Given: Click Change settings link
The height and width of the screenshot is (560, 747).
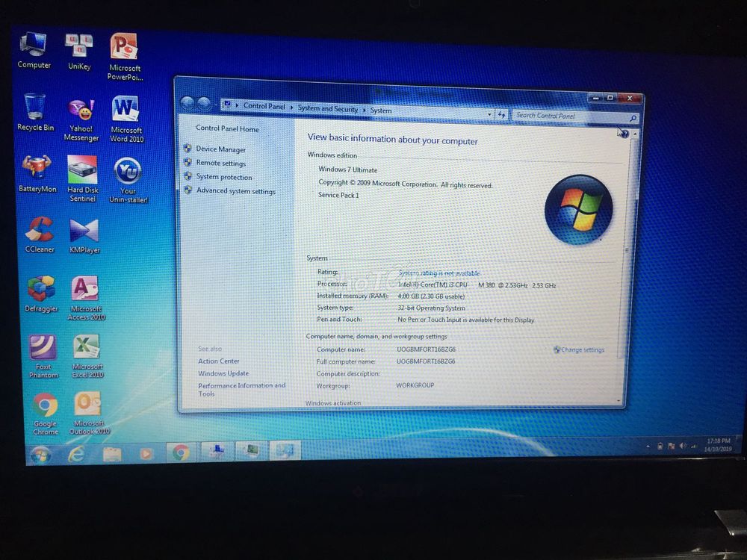Looking at the screenshot, I should click(582, 349).
